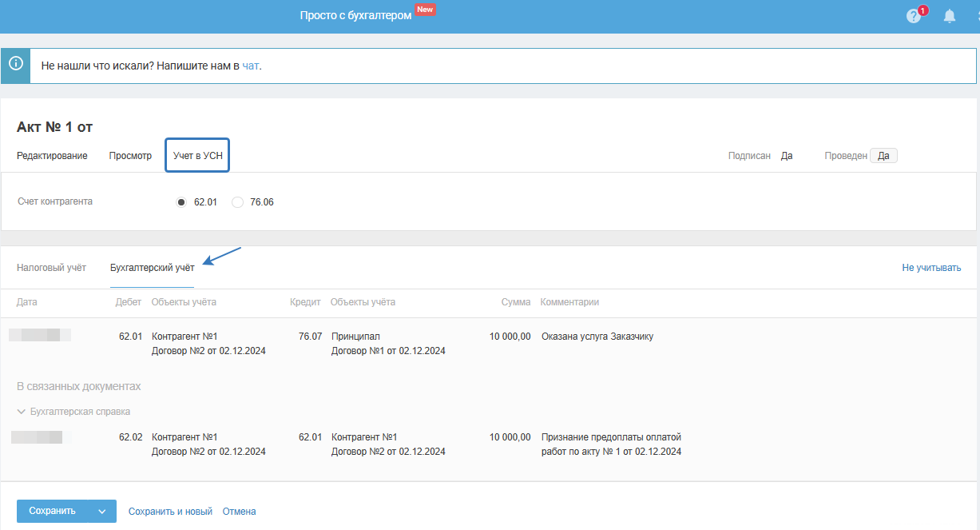Switch to the Просмотр tab
This screenshot has width=980, height=530.
130,156
